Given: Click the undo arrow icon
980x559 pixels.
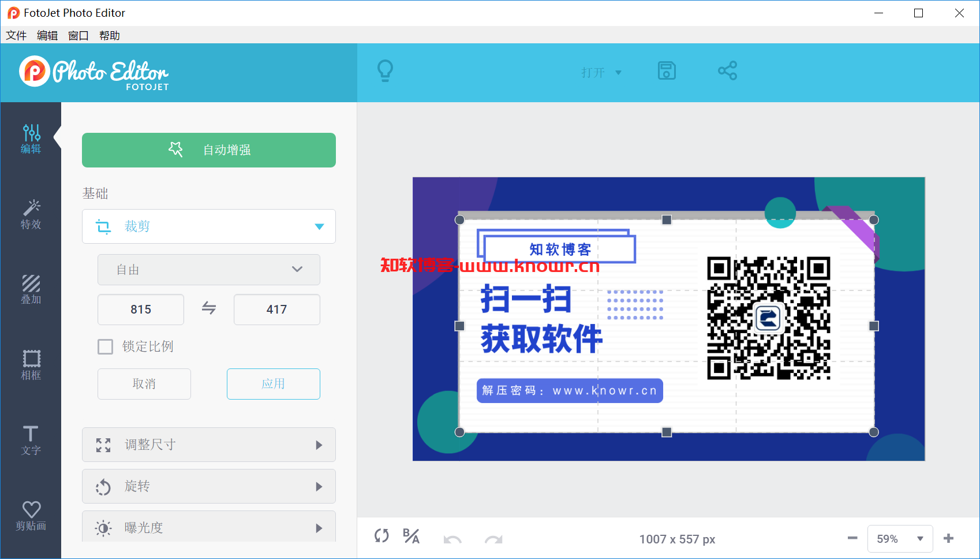Looking at the screenshot, I should coord(452,539).
